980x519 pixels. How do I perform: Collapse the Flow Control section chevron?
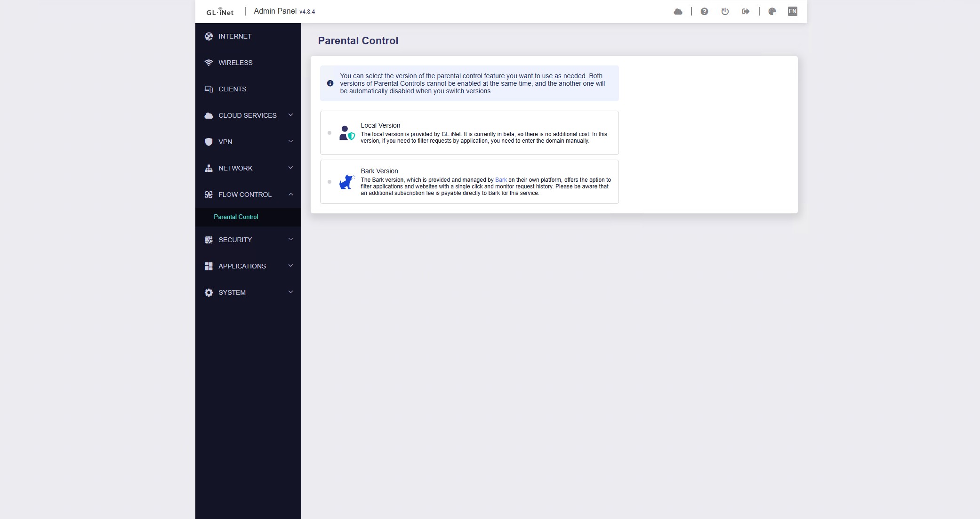point(290,194)
